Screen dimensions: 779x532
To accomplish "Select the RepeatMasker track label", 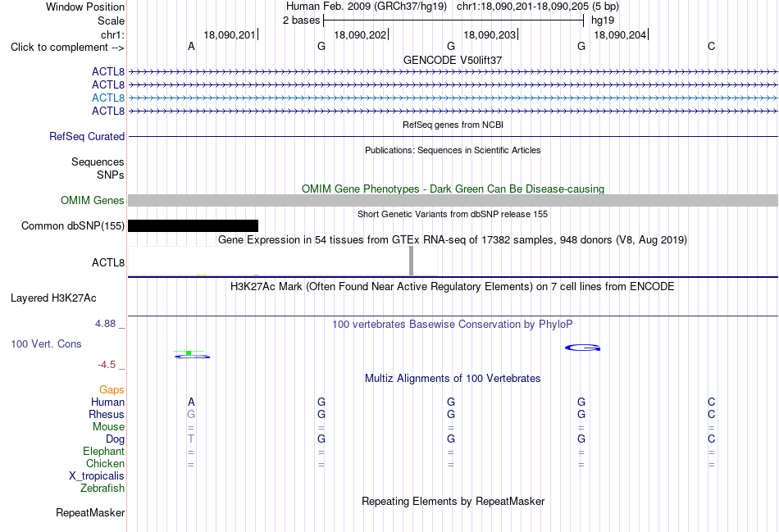I will click(x=90, y=512).
